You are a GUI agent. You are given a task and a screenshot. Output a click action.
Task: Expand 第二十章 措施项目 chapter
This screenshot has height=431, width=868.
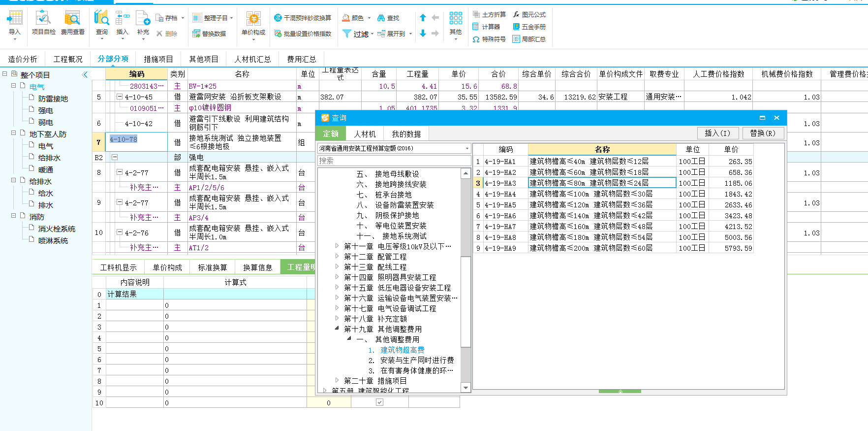337,380
